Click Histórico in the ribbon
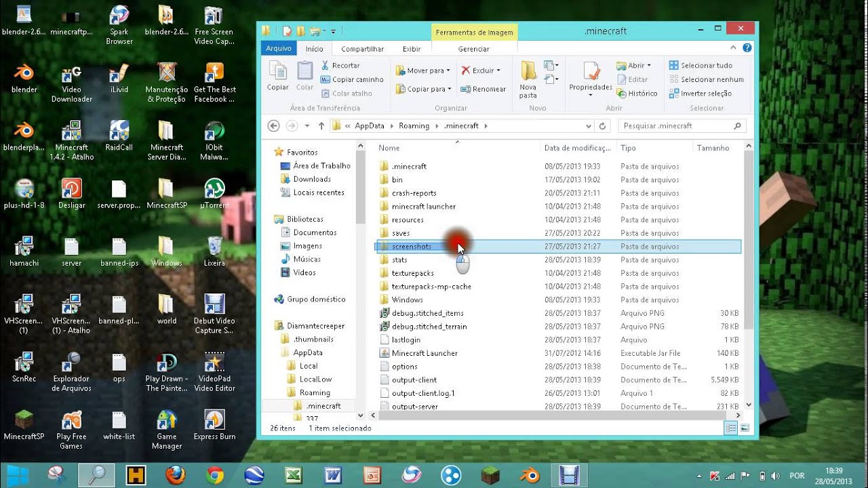This screenshot has height=488, width=868. (x=637, y=94)
